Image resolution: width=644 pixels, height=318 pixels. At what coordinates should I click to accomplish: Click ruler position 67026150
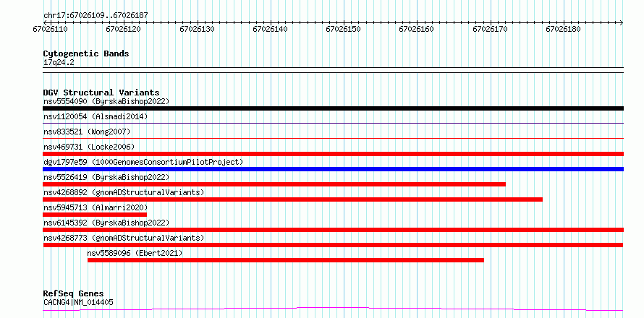click(x=344, y=29)
